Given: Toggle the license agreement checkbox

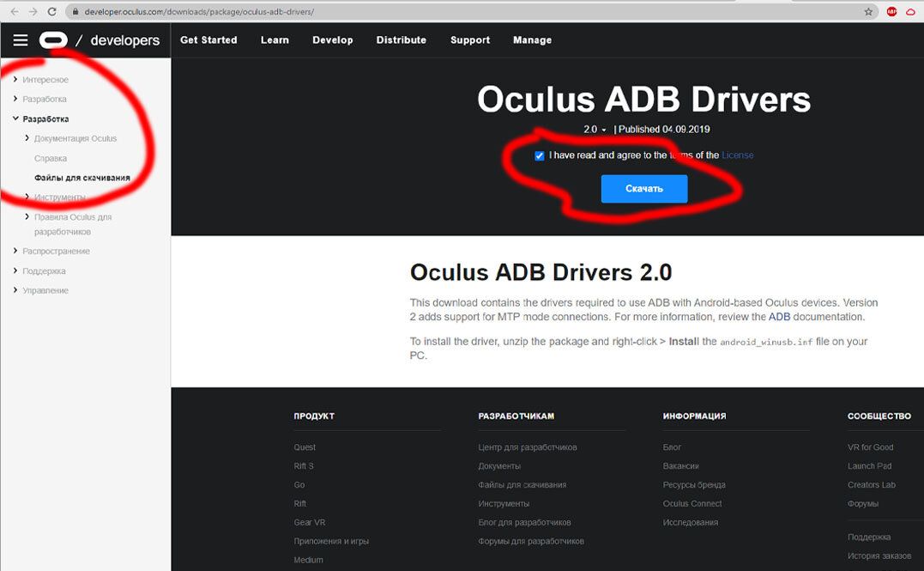Looking at the screenshot, I should point(539,155).
